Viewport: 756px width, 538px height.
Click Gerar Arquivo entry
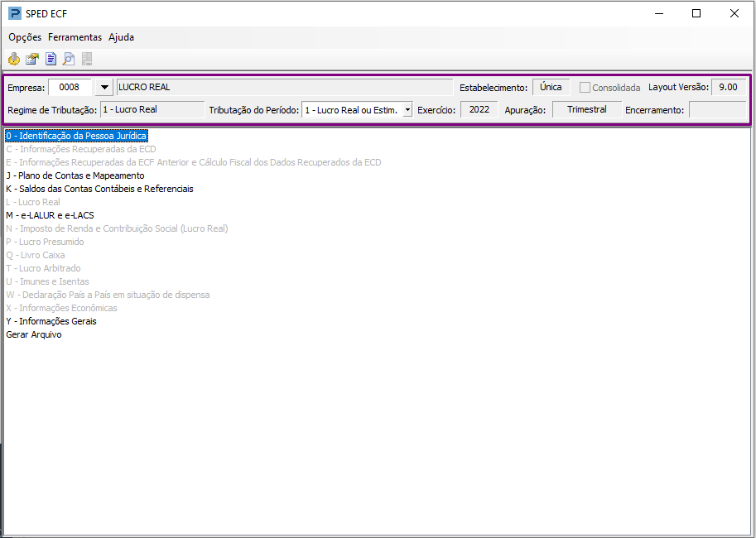pyautogui.click(x=34, y=334)
